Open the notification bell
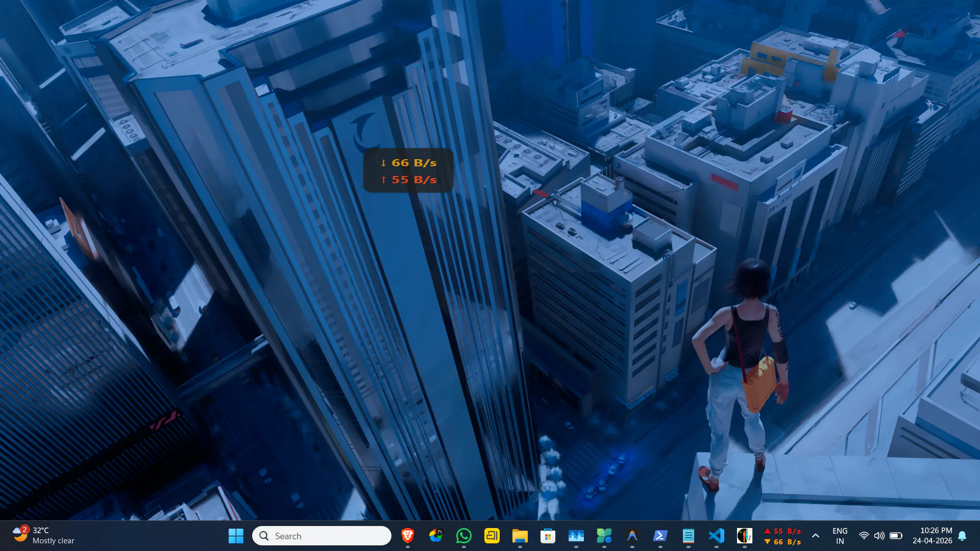 point(962,536)
